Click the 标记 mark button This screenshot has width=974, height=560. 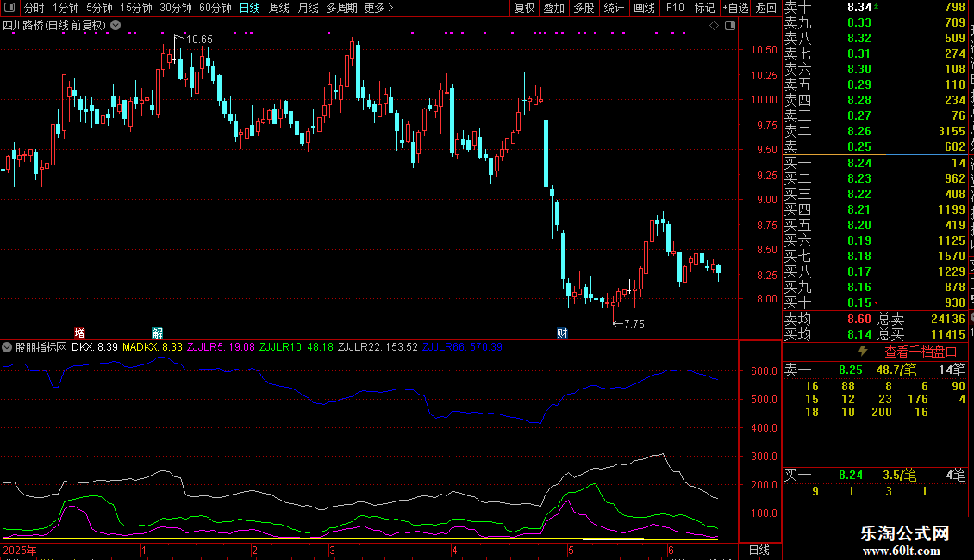pos(704,8)
